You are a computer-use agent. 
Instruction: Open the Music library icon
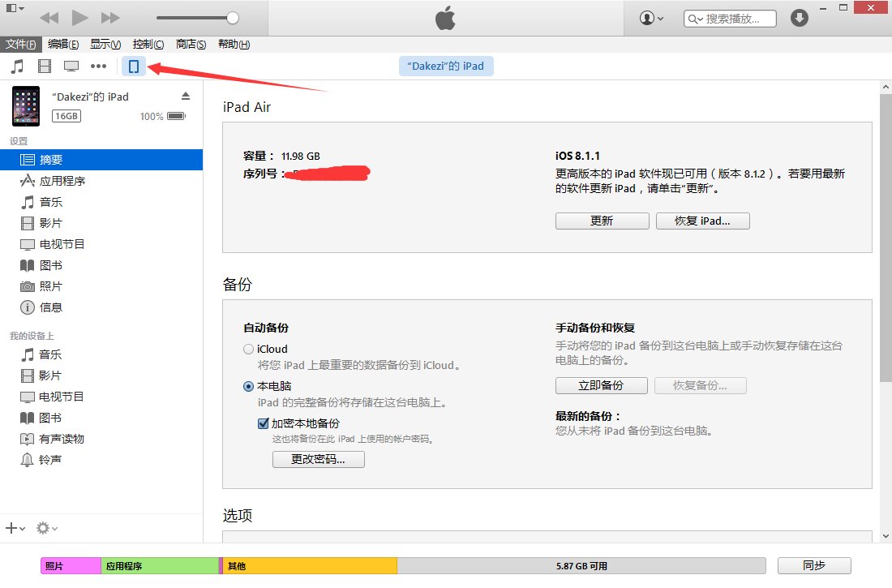pos(17,67)
